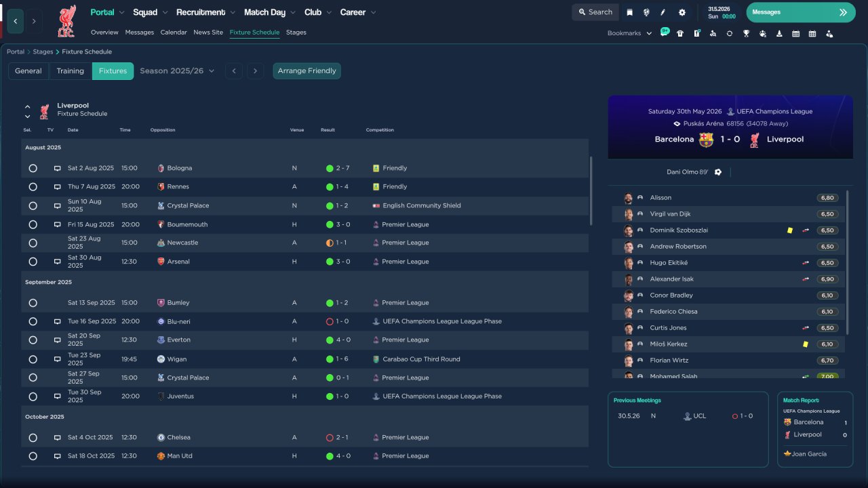The height and width of the screenshot is (488, 868).
Task: Click TV icon for the Bologna fixture
Action: 58,168
